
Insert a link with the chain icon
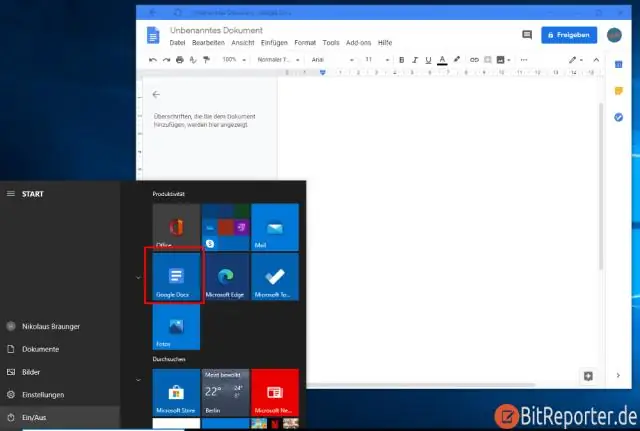point(474,60)
